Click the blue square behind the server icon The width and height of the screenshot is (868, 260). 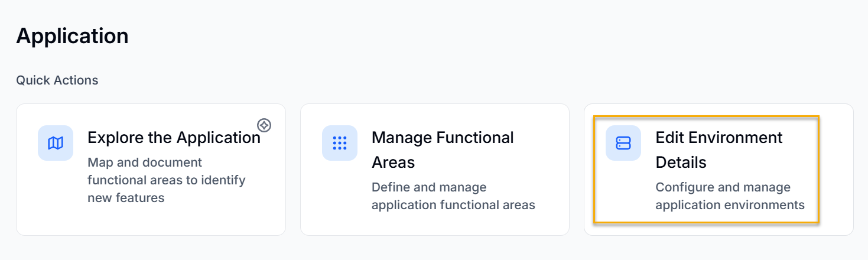pyautogui.click(x=612, y=131)
